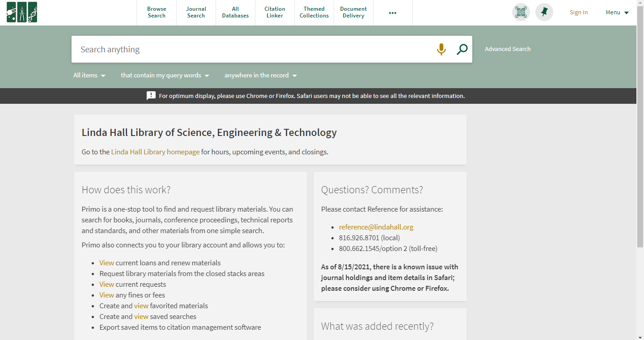
Task: Open Document Delivery
Action: coord(353,13)
